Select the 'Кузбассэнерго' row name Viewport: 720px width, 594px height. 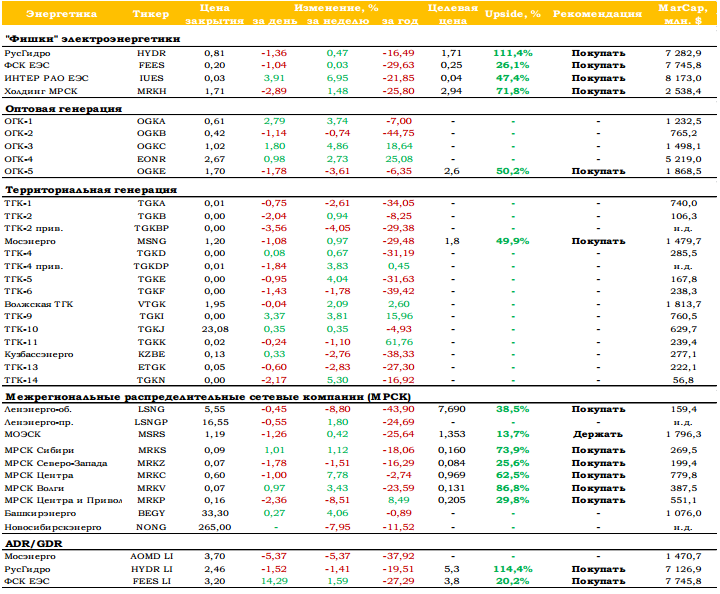(x=39, y=354)
